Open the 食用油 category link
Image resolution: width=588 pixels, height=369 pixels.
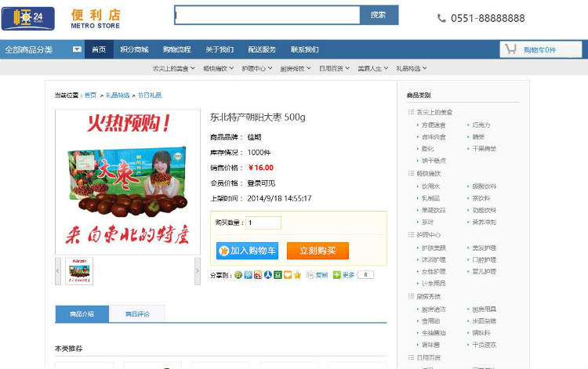430,321
